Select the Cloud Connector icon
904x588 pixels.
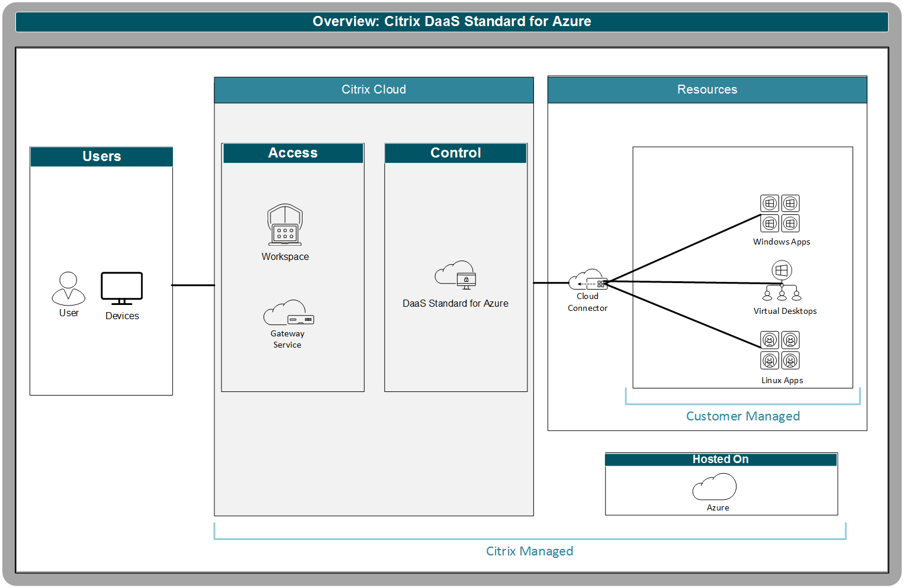click(x=588, y=279)
